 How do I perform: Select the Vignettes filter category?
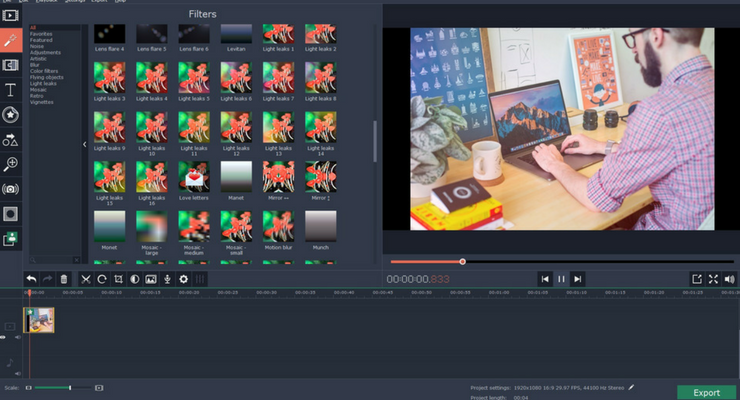[x=42, y=102]
